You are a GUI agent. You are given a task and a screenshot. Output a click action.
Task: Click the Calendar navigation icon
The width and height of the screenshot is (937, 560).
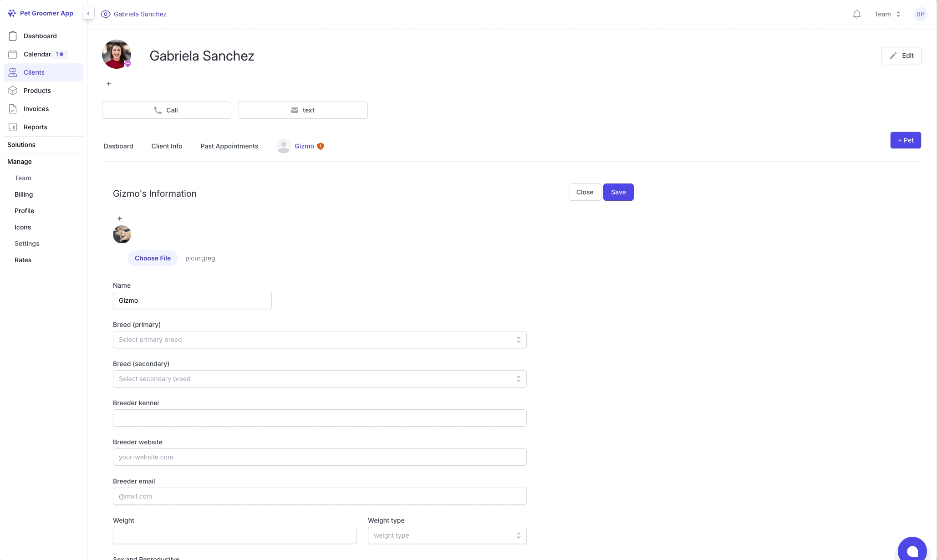pos(13,54)
